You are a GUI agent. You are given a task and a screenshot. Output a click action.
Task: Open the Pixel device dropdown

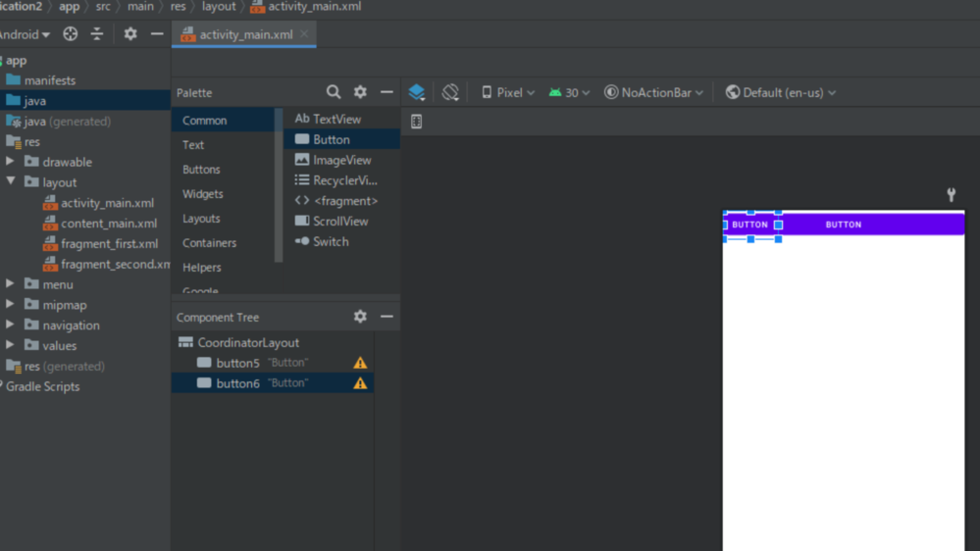508,92
